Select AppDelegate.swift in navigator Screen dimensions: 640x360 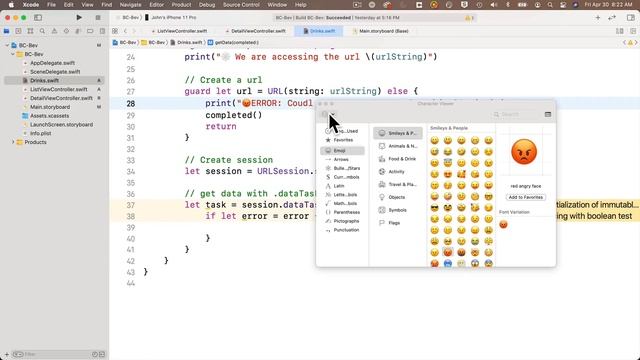pos(52,63)
